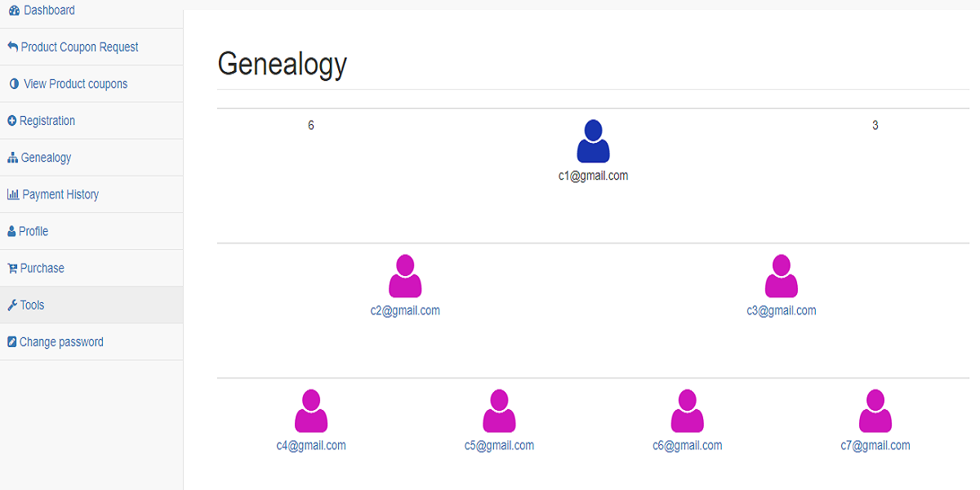Open Payment History page
The image size is (980, 490).
point(91,194)
